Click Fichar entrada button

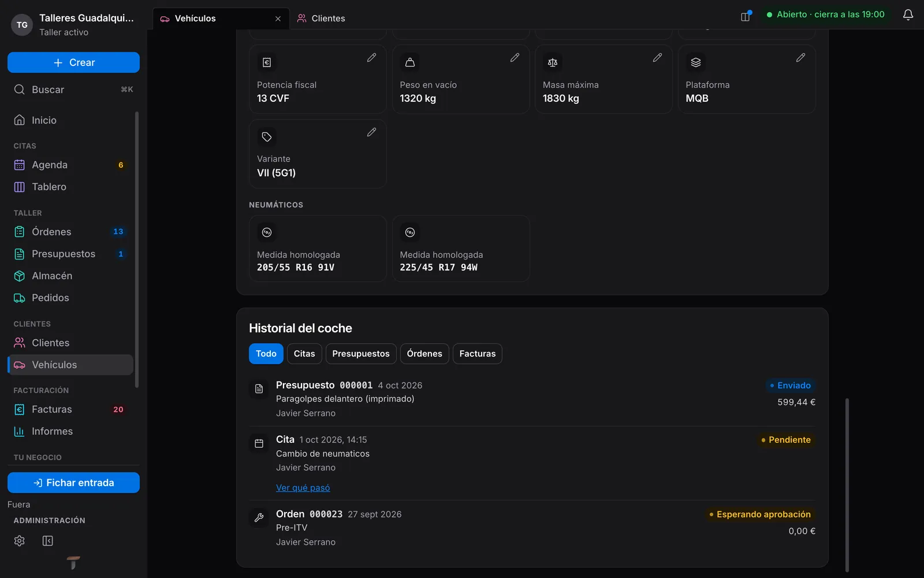(73, 483)
